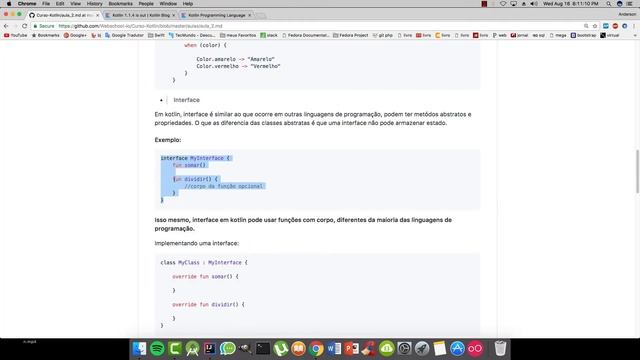Open Trash from the Dock

(500, 349)
